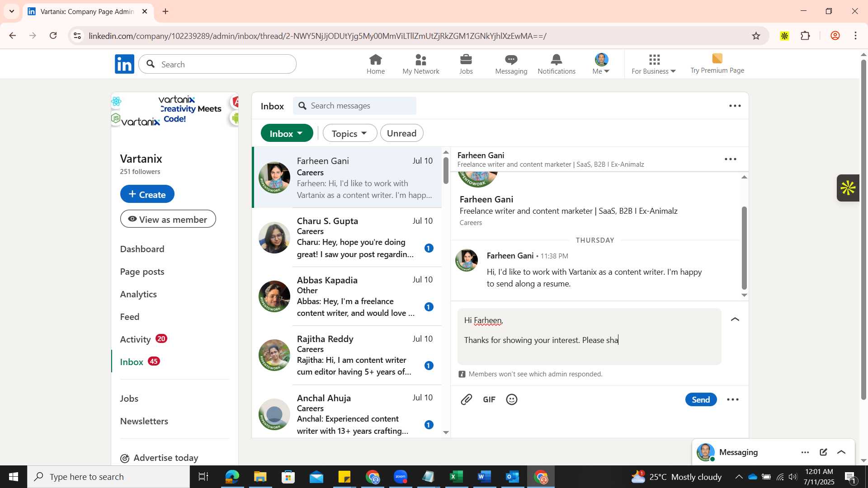Send the message to Farheen
The image size is (868, 488).
[701, 399]
